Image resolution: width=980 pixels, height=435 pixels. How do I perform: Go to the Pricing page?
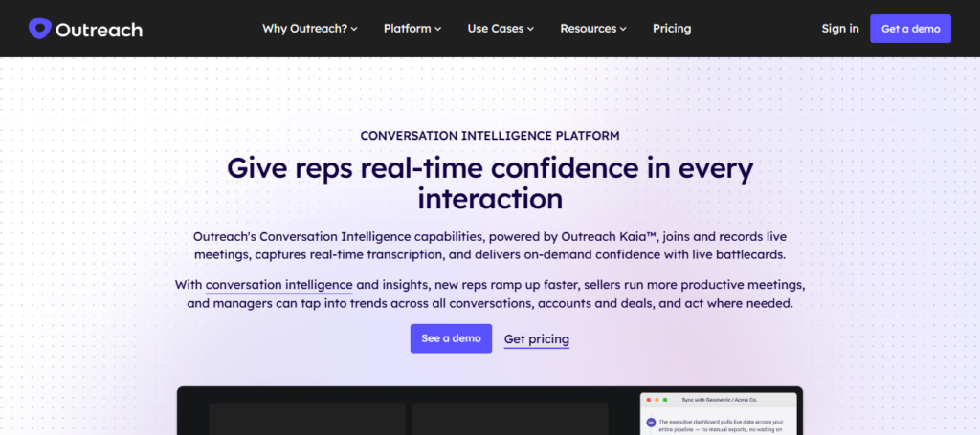tap(672, 28)
